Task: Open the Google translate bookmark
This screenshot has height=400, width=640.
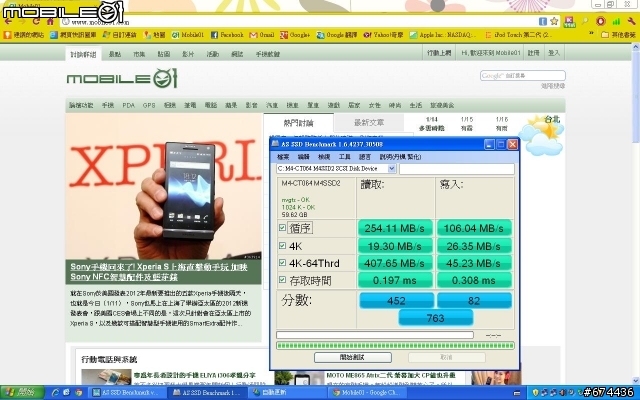Action: coord(337,35)
